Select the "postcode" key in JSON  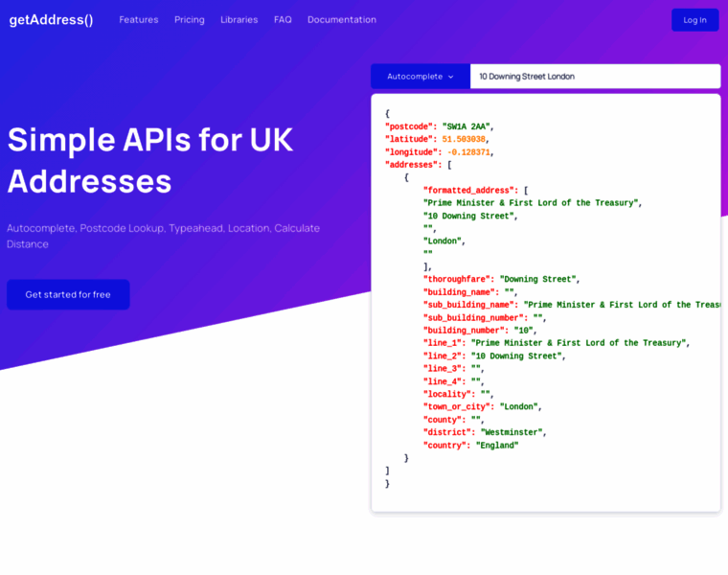[x=409, y=126]
